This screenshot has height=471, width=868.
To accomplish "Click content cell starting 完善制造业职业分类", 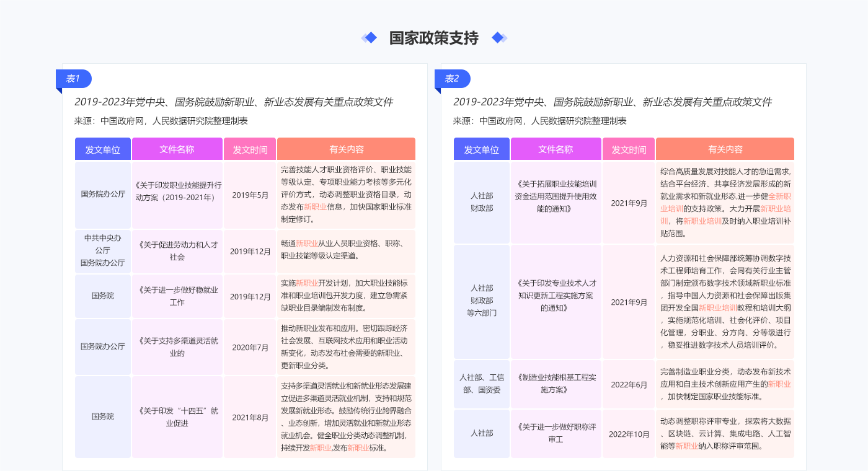I will pyautogui.click(x=725, y=384).
